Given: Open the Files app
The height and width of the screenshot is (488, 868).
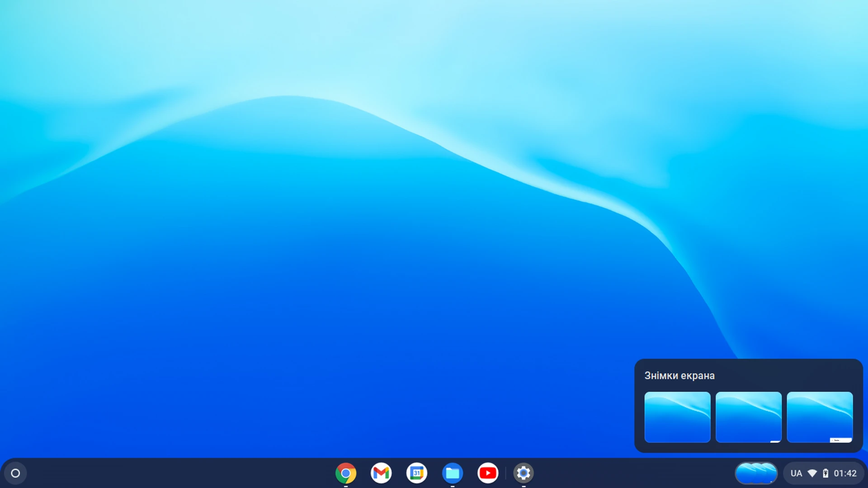Looking at the screenshot, I should [452, 473].
